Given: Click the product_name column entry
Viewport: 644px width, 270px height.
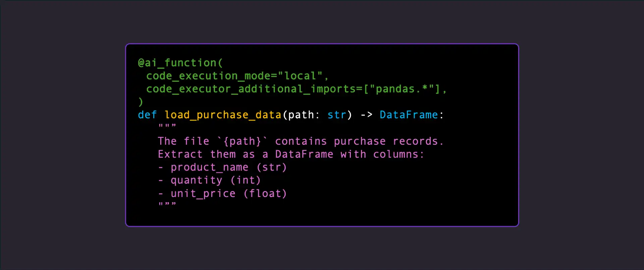Looking at the screenshot, I should click(x=209, y=167).
